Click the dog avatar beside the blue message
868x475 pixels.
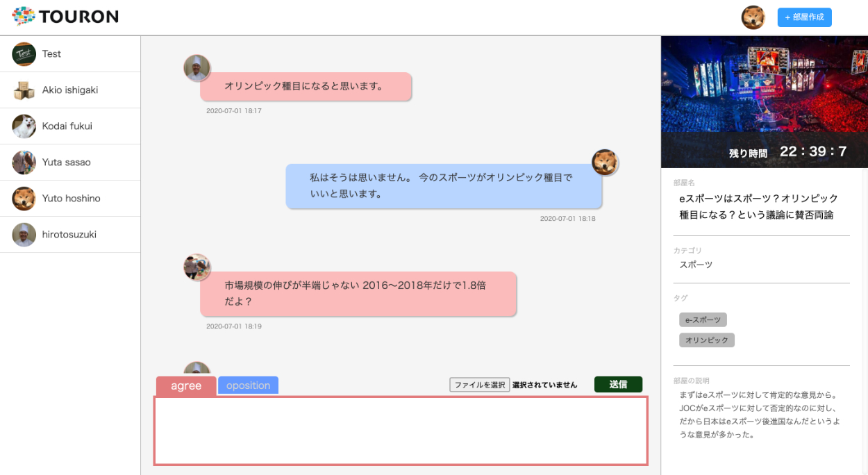(605, 162)
